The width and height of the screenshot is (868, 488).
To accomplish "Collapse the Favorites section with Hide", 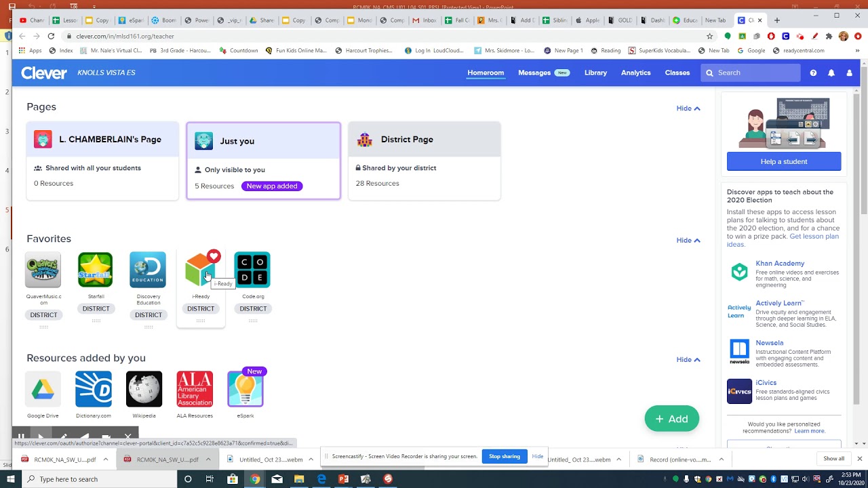I will coord(688,240).
